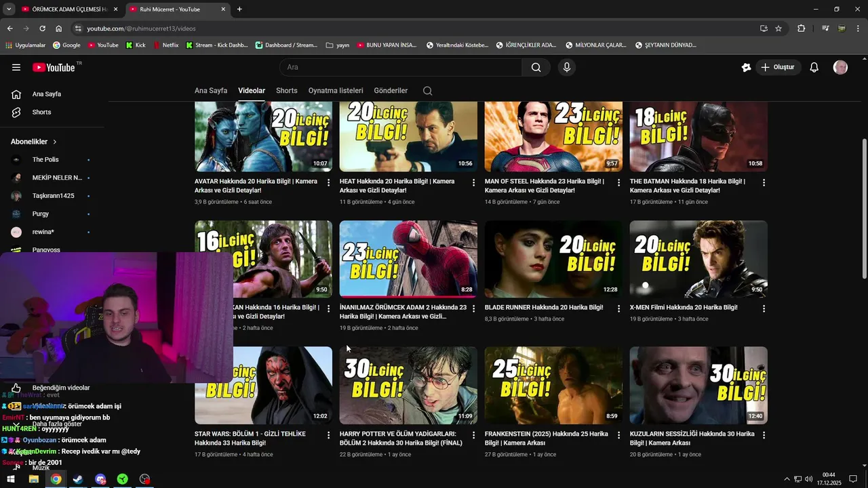Open Windows notification center

click(853, 479)
